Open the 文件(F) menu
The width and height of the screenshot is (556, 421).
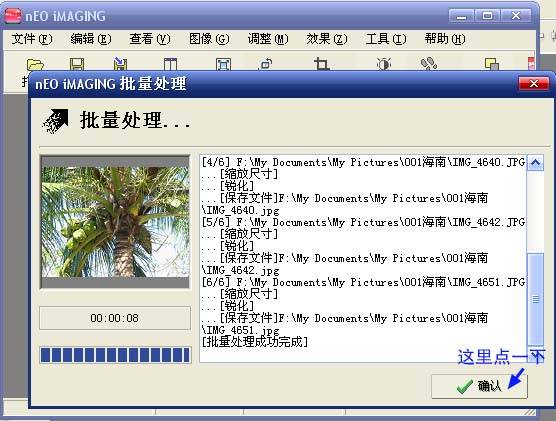32,39
